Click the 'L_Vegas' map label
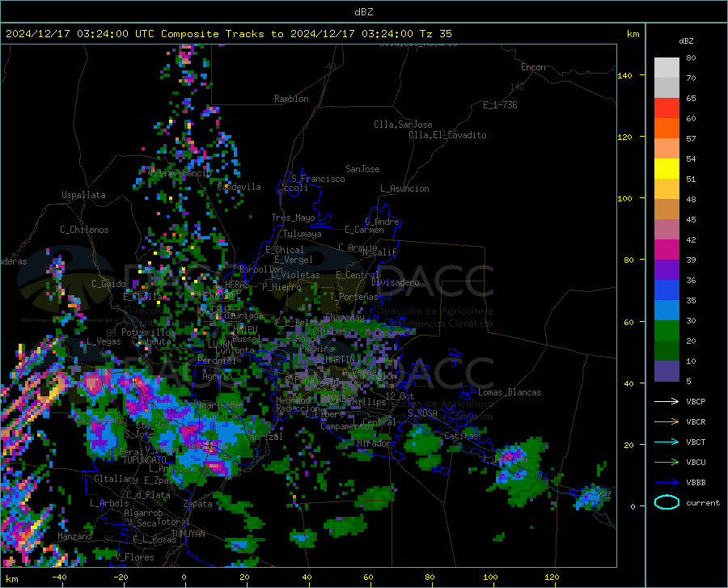The image size is (728, 588). [x=104, y=341]
